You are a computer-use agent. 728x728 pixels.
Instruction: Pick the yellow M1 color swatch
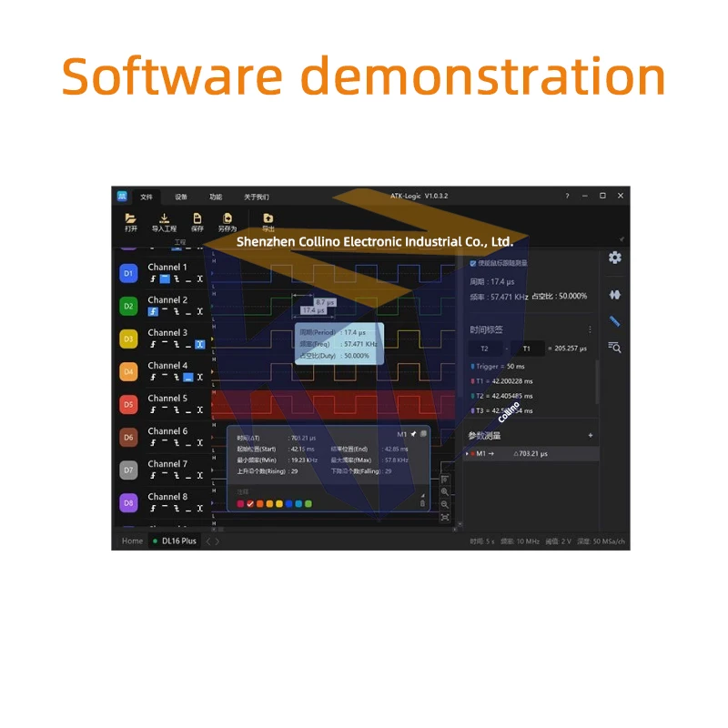pyautogui.click(x=279, y=504)
